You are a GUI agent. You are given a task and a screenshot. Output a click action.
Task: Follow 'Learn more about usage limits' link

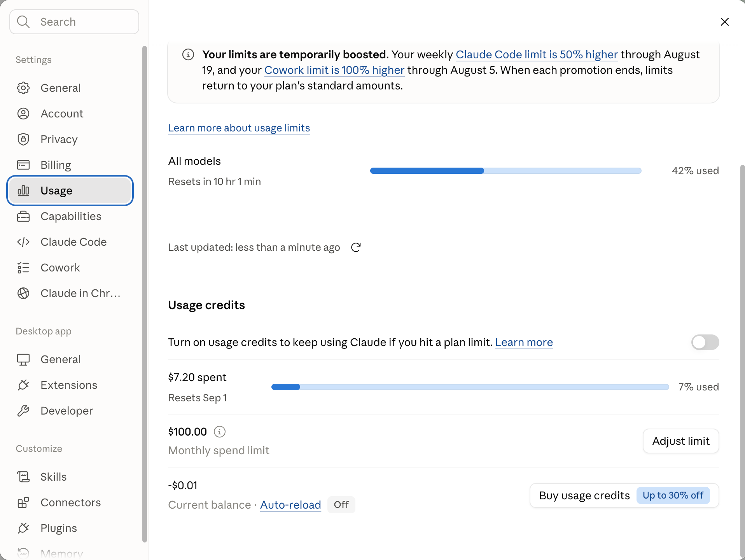pos(239,128)
